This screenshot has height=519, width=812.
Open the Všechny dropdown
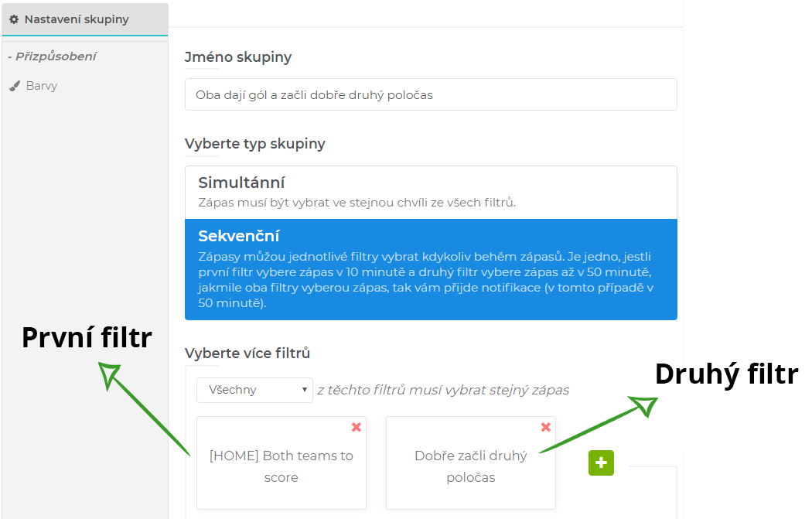(x=254, y=390)
